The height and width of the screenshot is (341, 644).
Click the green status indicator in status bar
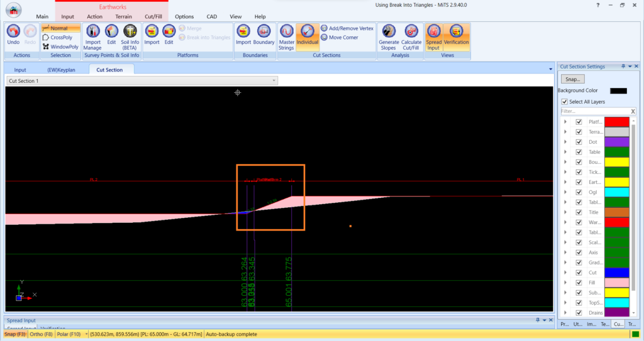[635, 334]
